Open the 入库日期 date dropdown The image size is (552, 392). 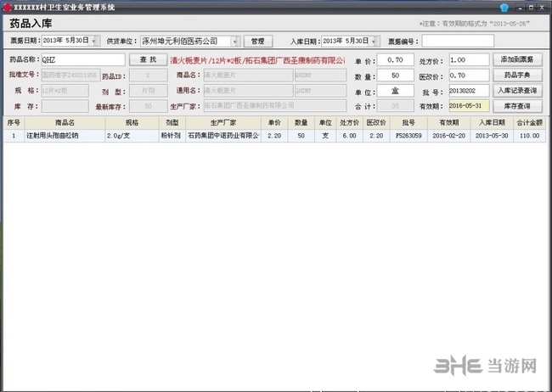tap(375, 42)
